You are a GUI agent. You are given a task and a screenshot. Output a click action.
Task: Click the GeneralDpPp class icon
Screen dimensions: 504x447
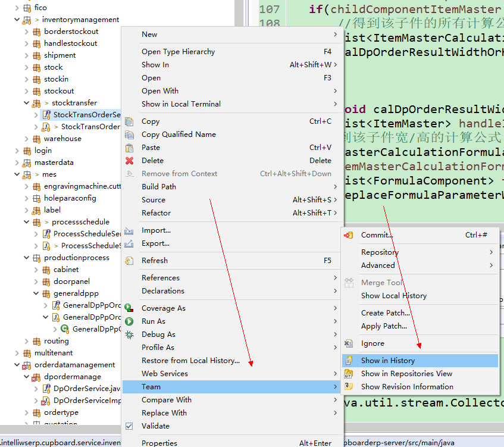pos(65,329)
